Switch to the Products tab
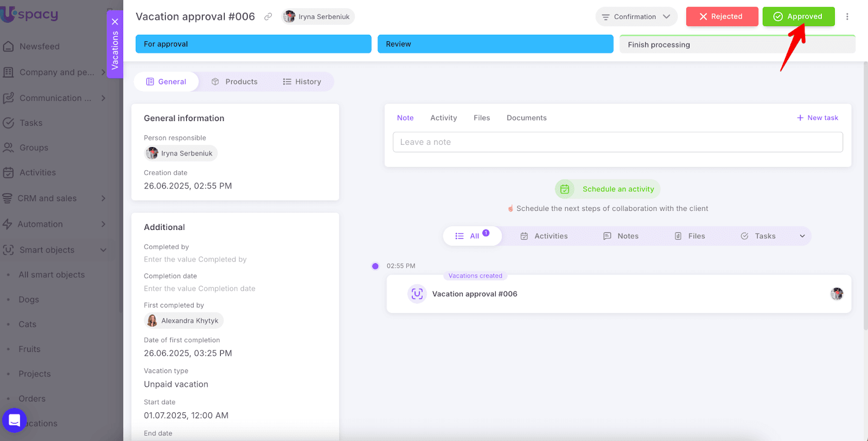The image size is (868, 441). (235, 82)
